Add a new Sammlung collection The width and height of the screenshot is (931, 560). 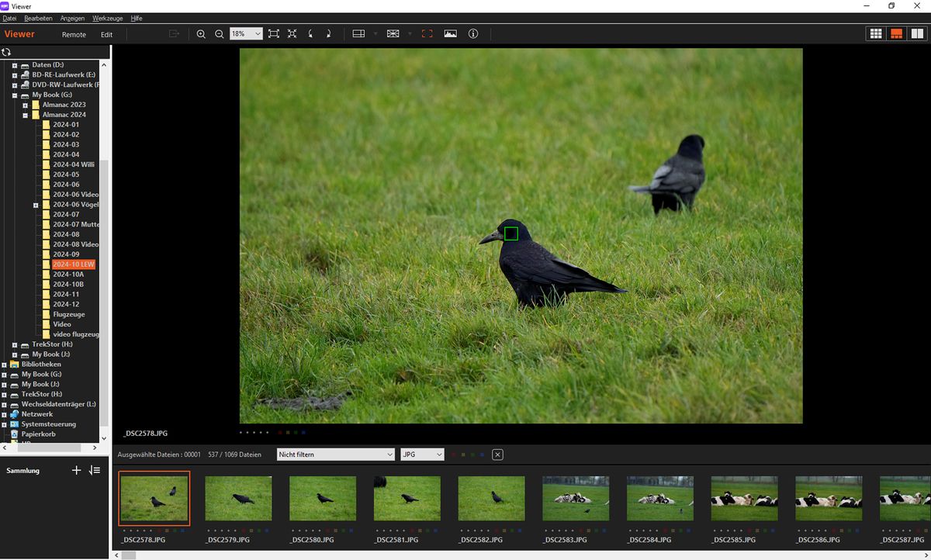coord(76,470)
